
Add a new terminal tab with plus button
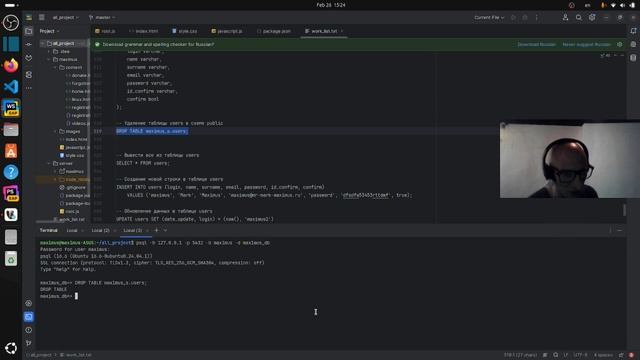[x=156, y=231]
